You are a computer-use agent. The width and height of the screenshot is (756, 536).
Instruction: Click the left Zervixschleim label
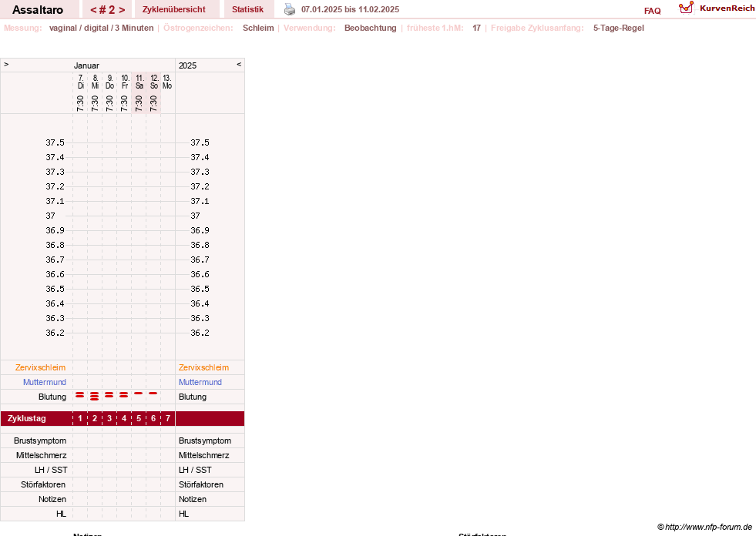41,367
